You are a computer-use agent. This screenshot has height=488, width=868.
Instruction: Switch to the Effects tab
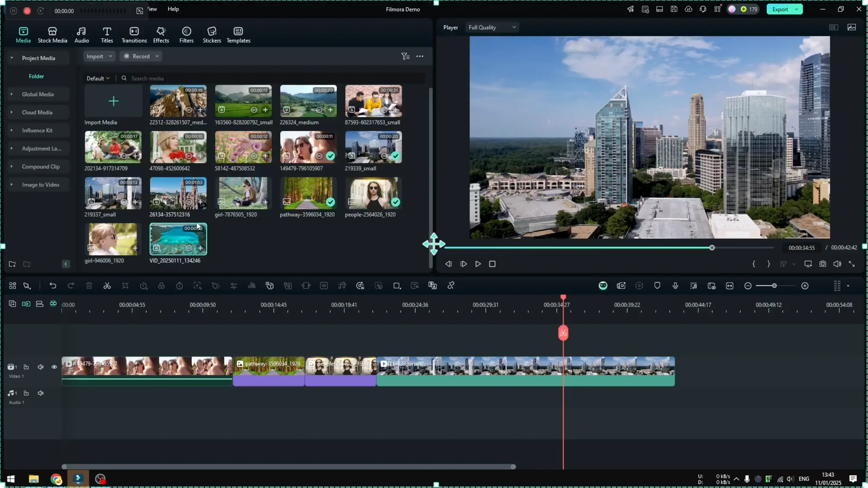coord(161,35)
